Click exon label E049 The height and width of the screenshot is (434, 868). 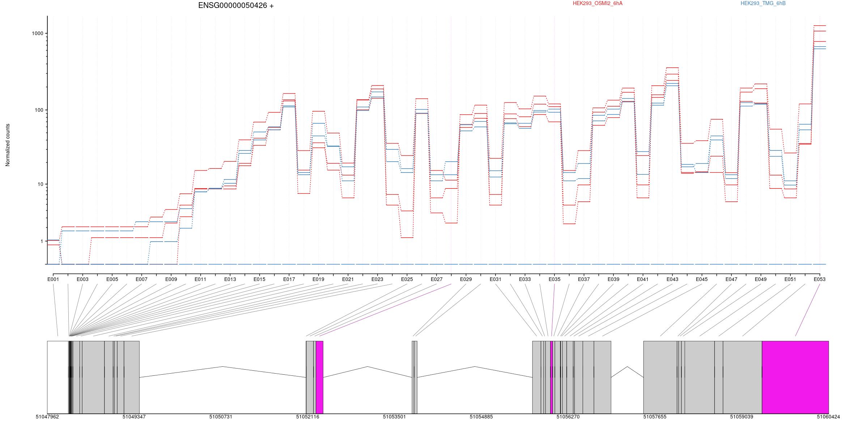761,279
